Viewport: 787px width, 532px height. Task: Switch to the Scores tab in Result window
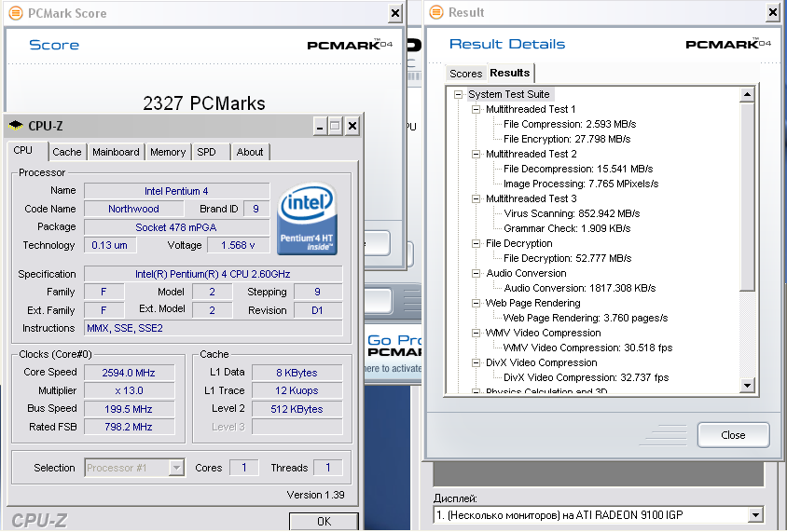point(466,74)
